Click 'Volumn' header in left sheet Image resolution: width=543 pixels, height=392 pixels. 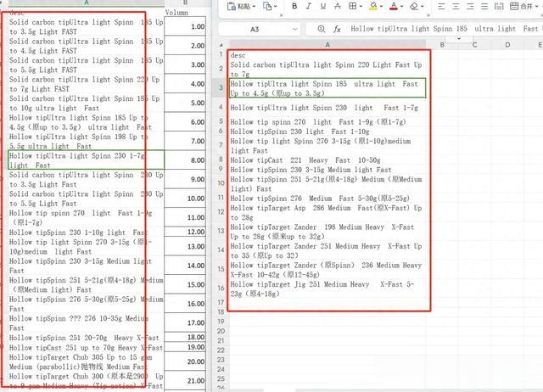(176, 13)
